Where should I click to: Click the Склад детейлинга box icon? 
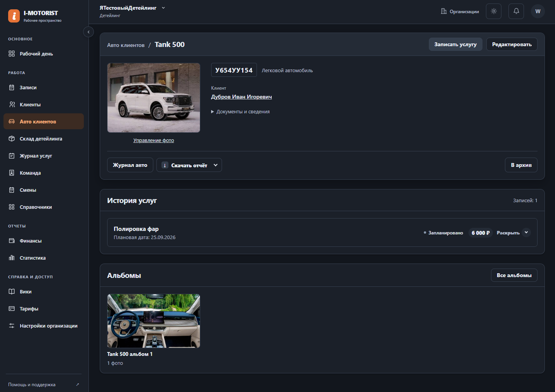12,139
